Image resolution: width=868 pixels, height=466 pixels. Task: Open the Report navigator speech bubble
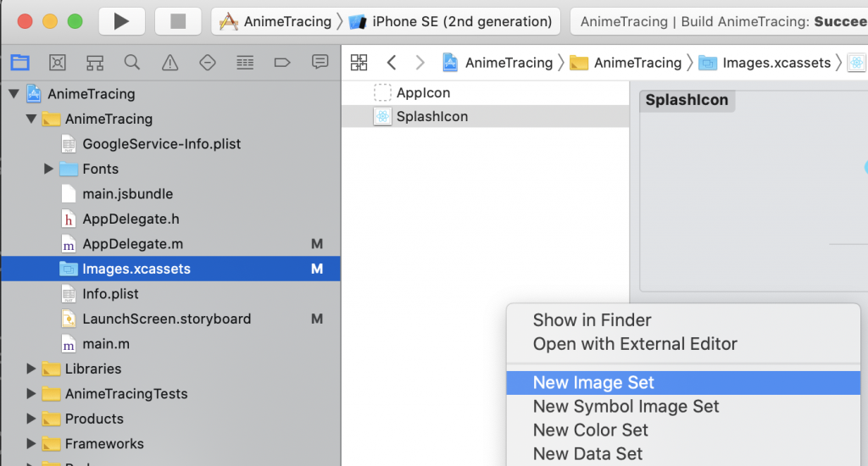click(x=320, y=63)
